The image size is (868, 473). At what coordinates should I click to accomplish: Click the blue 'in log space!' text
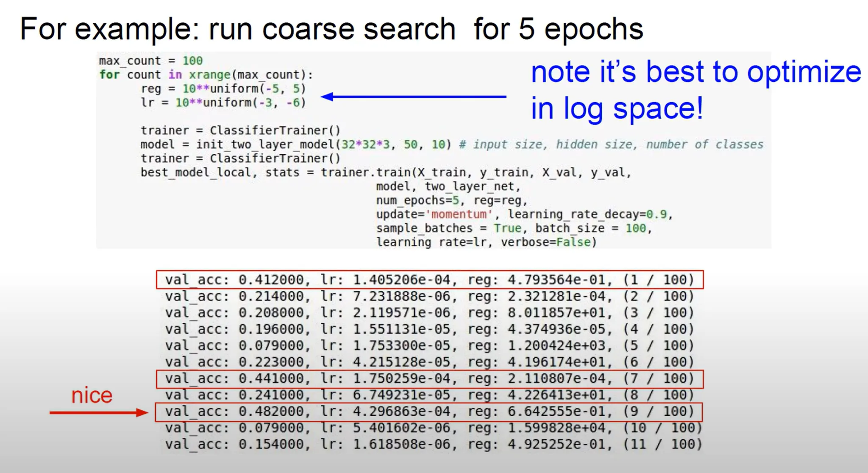click(617, 109)
